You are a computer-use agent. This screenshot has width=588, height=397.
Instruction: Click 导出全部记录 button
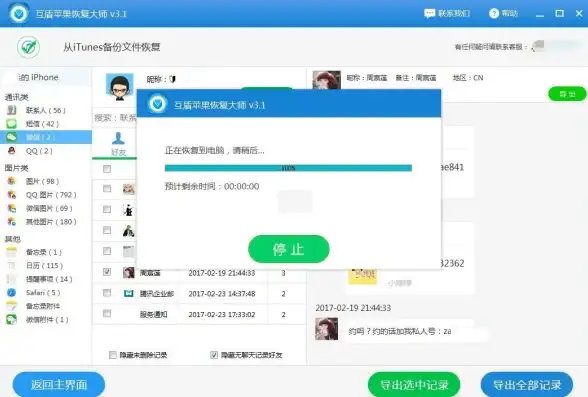tap(527, 385)
